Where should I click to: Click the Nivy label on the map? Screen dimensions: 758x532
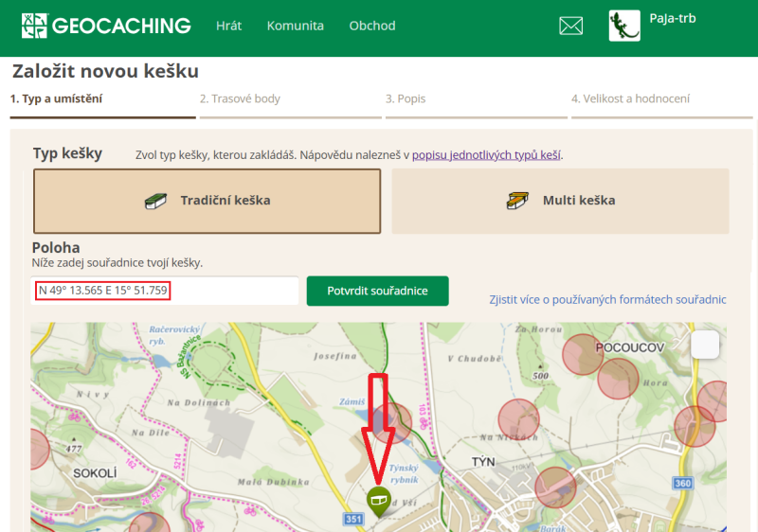click(93, 395)
